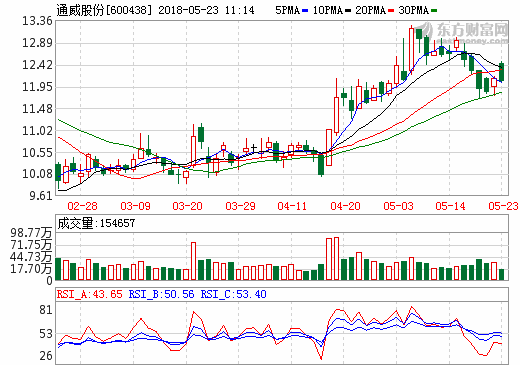Click the green 30PMA legend color marker
Viewport: 520px width, 365px height.
click(x=434, y=11)
